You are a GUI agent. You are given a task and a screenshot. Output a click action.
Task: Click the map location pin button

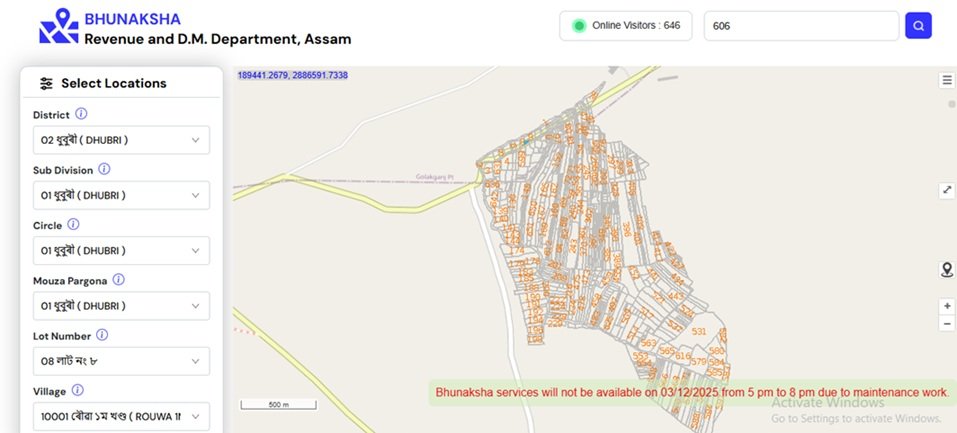(947, 269)
